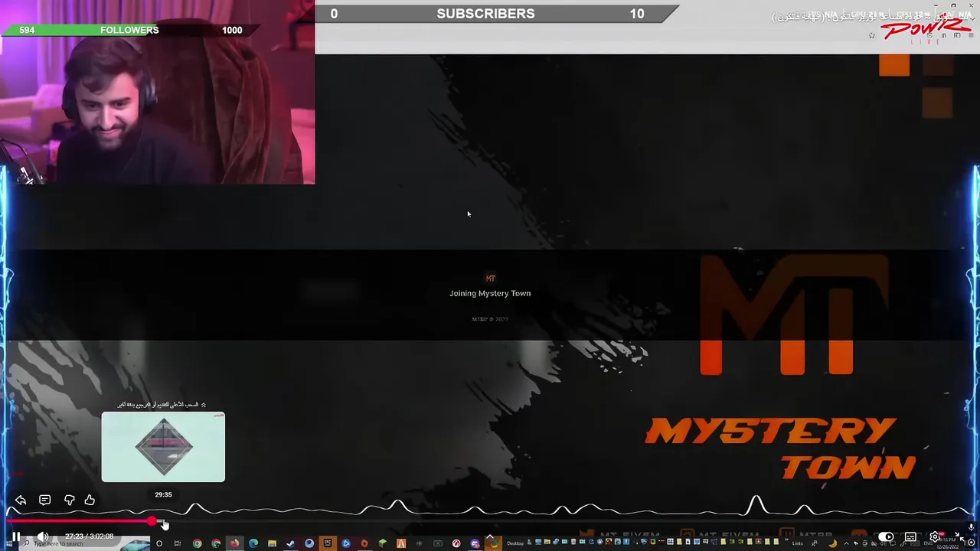Toggle subtitles with the captions icon

tap(910, 536)
